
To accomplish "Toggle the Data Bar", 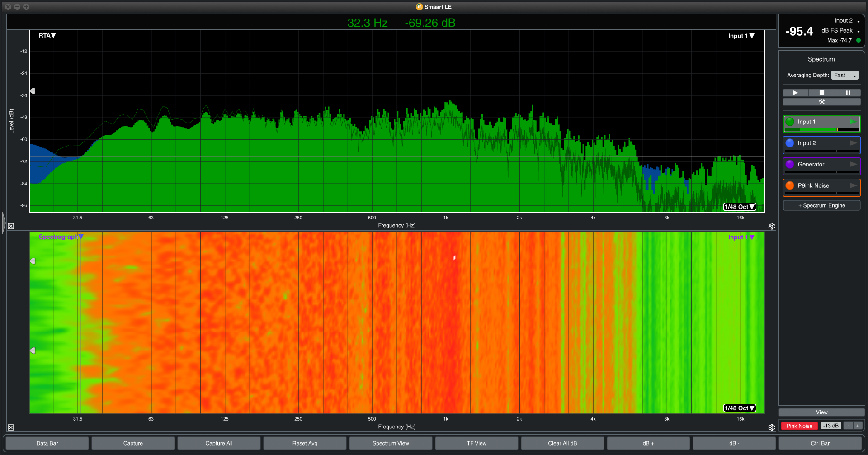I will 47,443.
